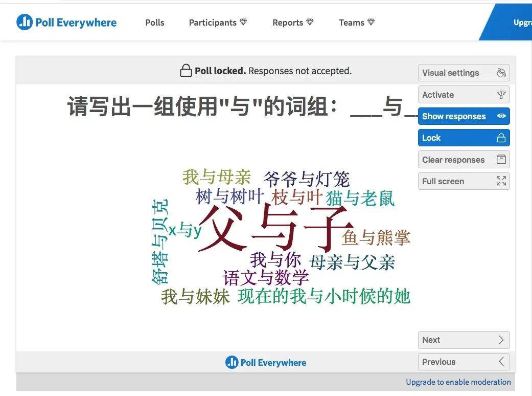Open Full screen mode

tap(464, 181)
